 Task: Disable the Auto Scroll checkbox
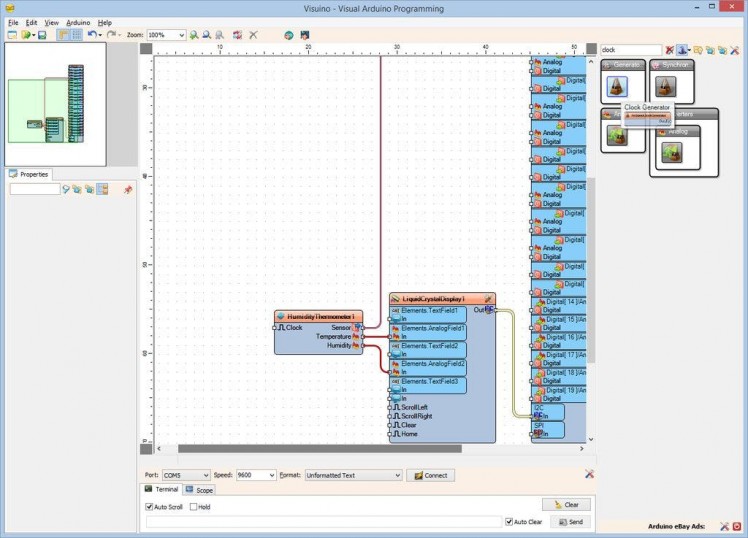click(150, 507)
